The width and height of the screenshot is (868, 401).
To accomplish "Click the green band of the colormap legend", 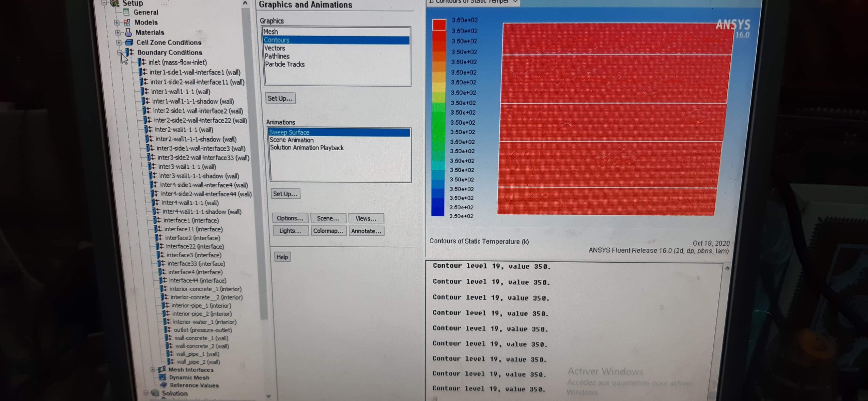I will [438, 128].
